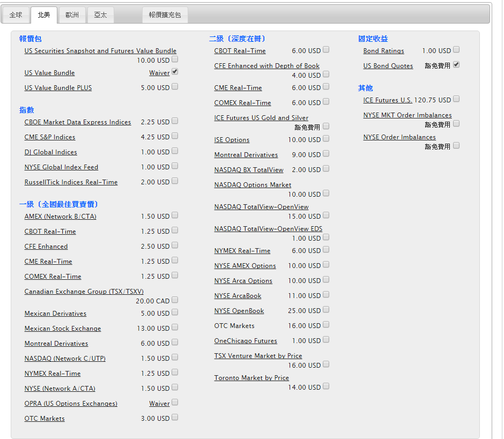Check the ISE Options checkbox

pyautogui.click(x=326, y=138)
